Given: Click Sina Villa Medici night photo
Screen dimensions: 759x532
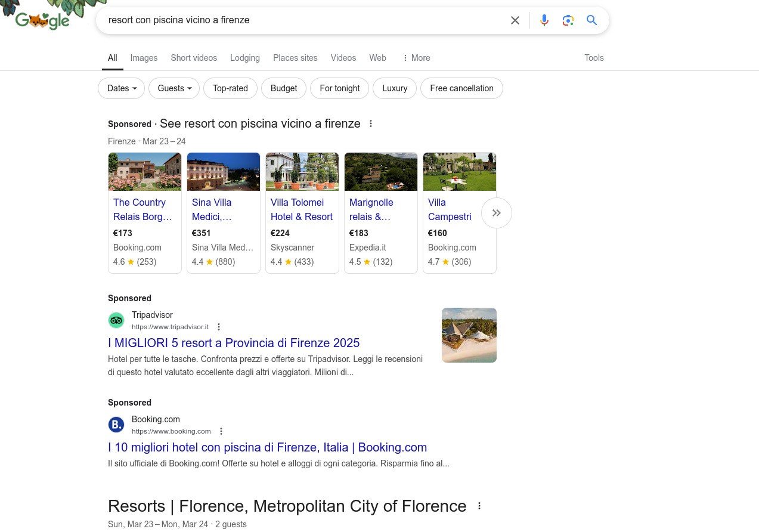Looking at the screenshot, I should pos(224,172).
